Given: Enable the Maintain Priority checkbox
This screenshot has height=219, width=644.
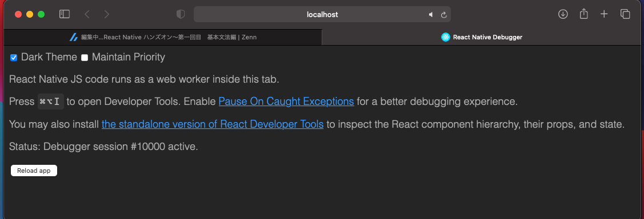Looking at the screenshot, I should tap(85, 58).
